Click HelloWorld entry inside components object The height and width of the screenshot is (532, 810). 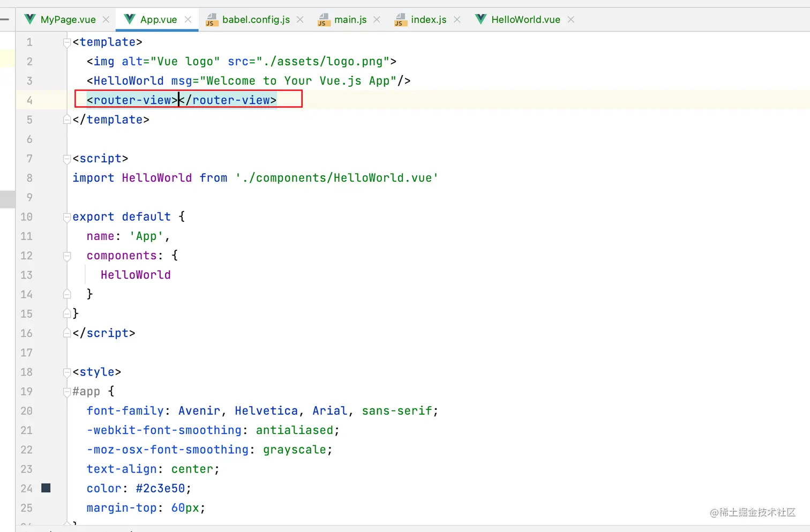(136, 275)
